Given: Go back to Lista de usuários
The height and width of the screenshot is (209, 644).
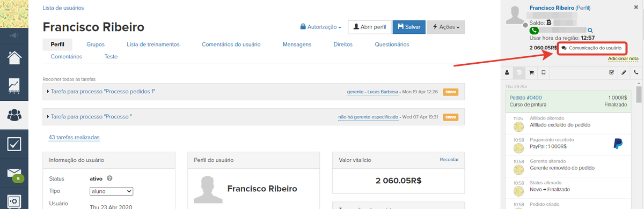Looking at the screenshot, I should (63, 8).
